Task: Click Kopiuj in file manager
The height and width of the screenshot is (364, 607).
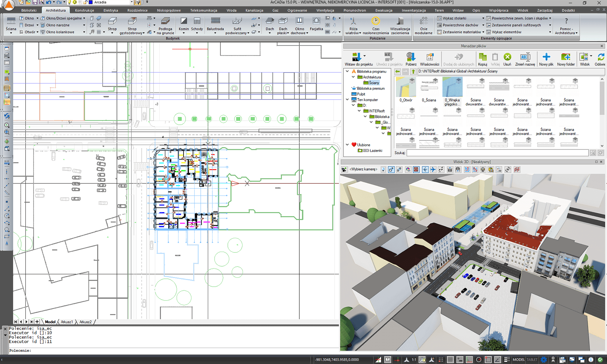Action: pos(482,59)
